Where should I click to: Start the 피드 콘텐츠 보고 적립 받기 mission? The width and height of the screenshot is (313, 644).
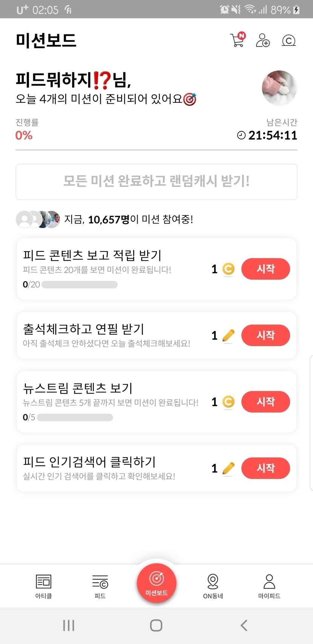[x=265, y=269]
